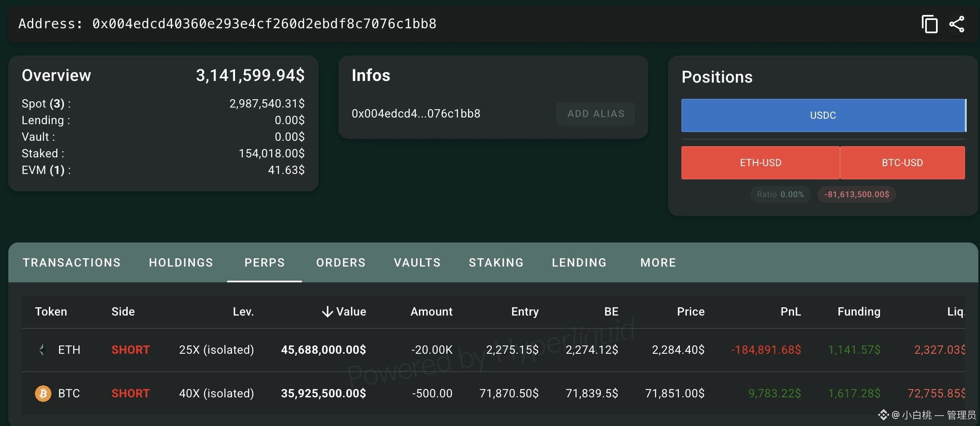Click the ETH liquidation price 2,327.03$
980x426 pixels.
[940, 350]
